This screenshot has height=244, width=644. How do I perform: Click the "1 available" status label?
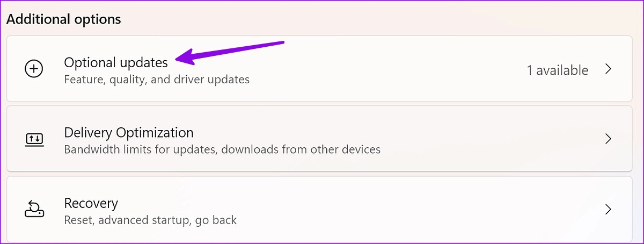(557, 70)
